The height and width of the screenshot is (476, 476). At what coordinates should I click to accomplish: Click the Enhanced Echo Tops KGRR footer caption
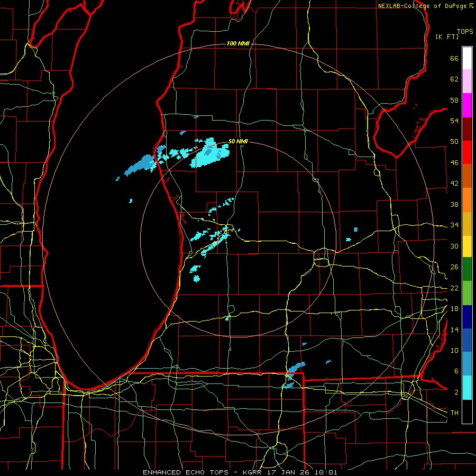tap(240, 472)
